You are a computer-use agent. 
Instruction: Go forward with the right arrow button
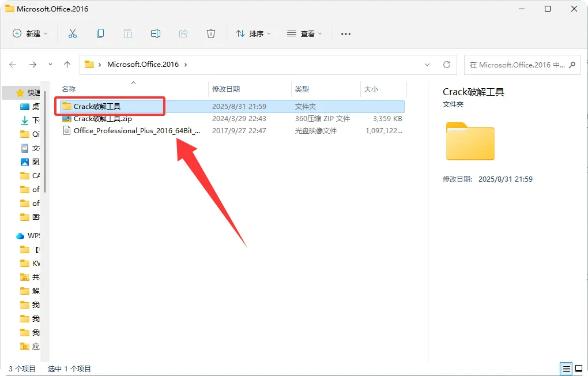coord(33,65)
